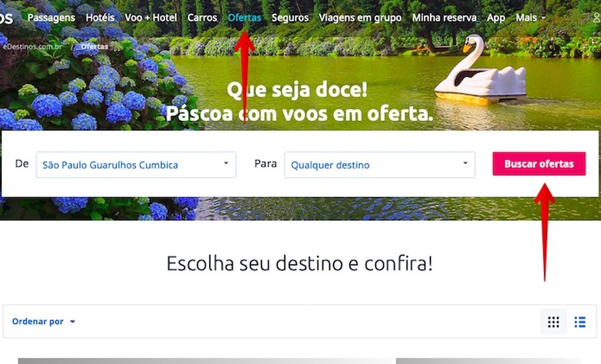
Task: Open the user account icon
Action: (x=597, y=18)
